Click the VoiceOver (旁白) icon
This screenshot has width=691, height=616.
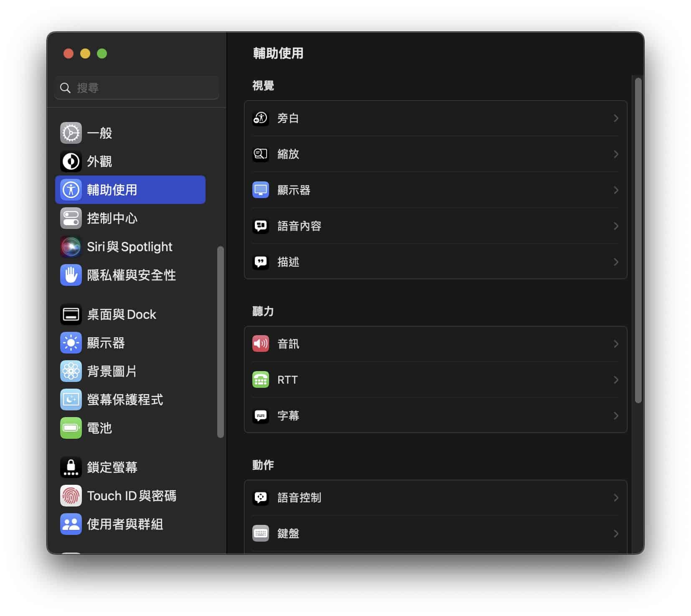pos(260,118)
